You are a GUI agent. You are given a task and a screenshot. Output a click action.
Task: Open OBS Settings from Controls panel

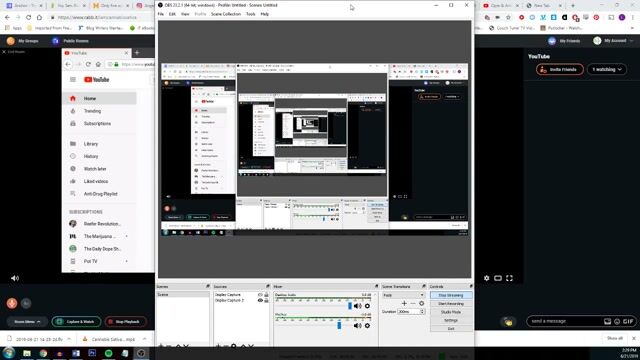[x=451, y=320]
